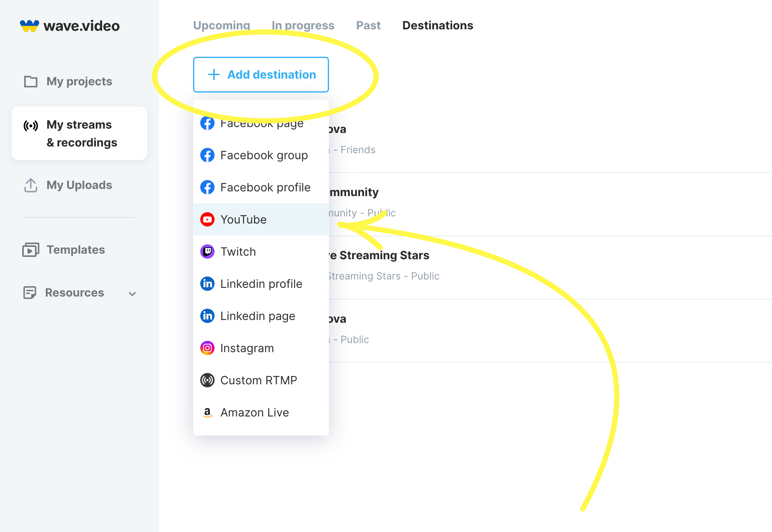
Task: Select the Destinations tab
Action: 438,25
